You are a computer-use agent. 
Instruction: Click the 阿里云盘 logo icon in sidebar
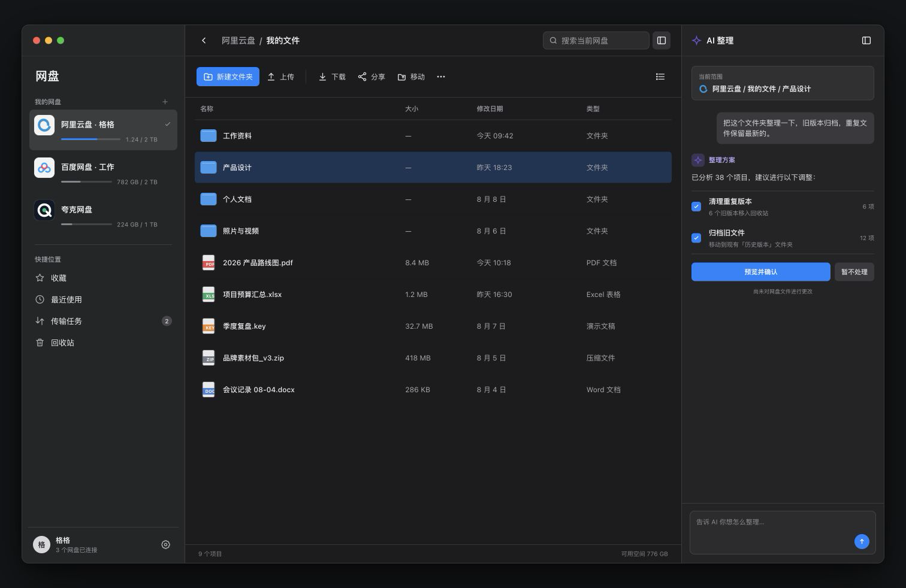point(44,125)
